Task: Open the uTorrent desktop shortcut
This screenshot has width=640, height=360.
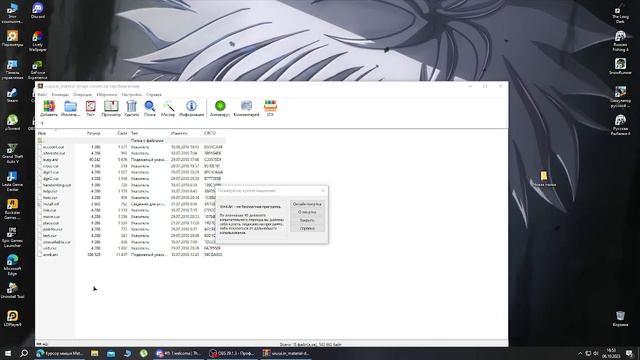Action: tap(12, 122)
